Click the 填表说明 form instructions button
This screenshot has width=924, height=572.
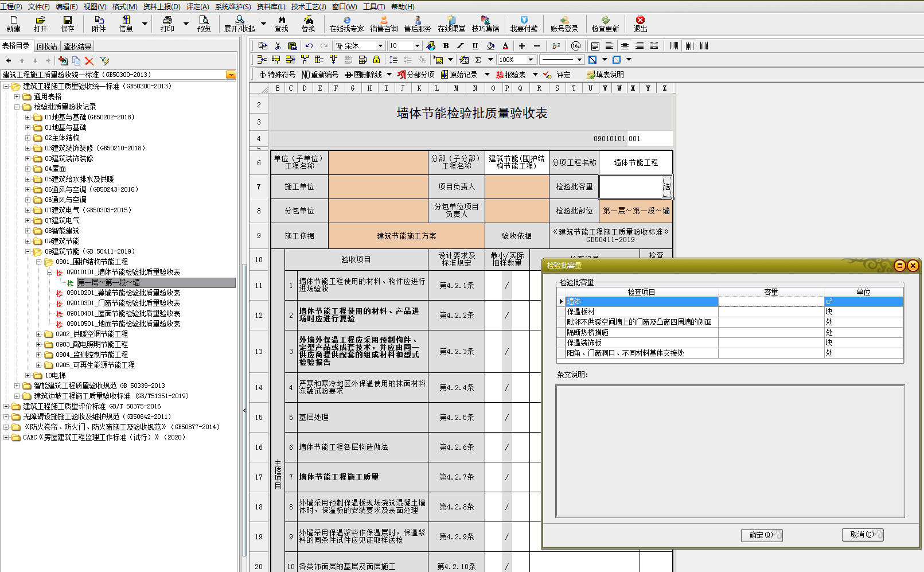click(x=605, y=75)
